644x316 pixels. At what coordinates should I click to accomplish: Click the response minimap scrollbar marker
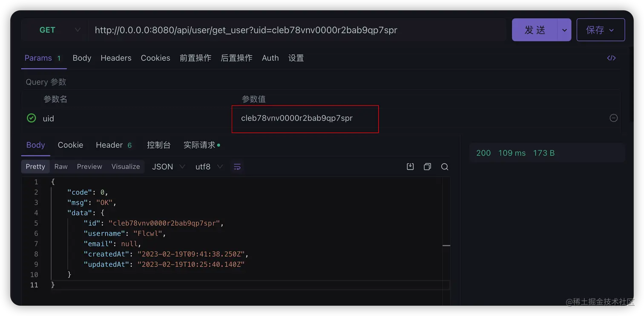pos(446,246)
